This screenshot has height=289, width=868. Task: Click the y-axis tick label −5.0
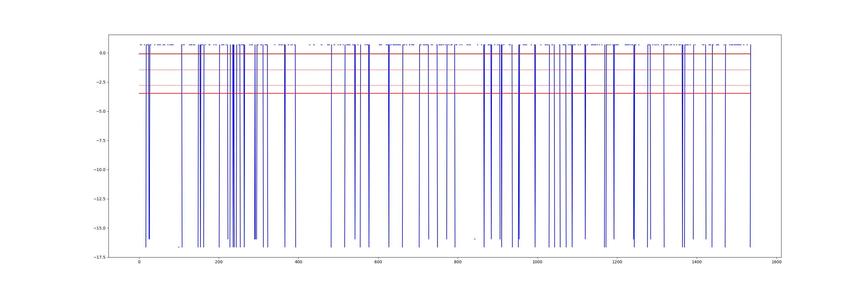coord(101,111)
